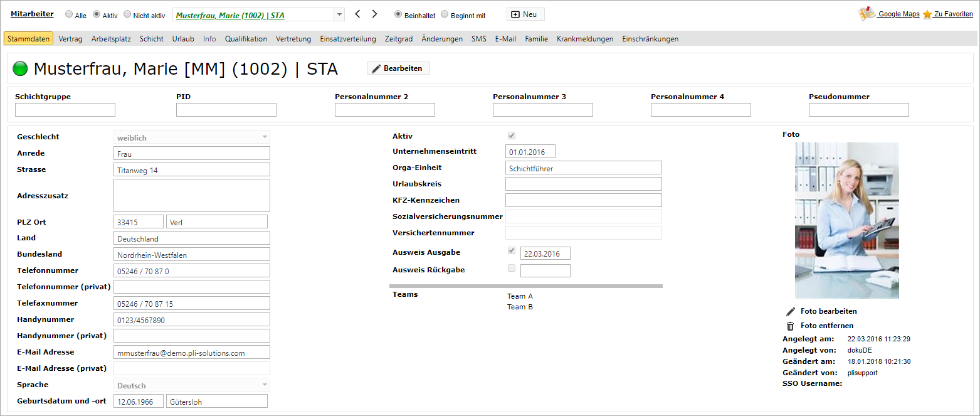Click the Team A entry
This screenshot has width=980, height=416.
520,296
